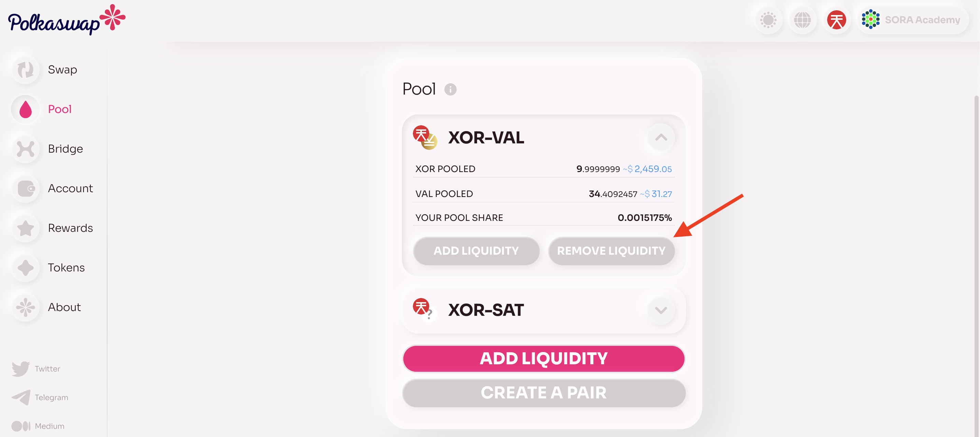The height and width of the screenshot is (437, 980).
Task: Open the Rewards star icon
Action: point(26,228)
